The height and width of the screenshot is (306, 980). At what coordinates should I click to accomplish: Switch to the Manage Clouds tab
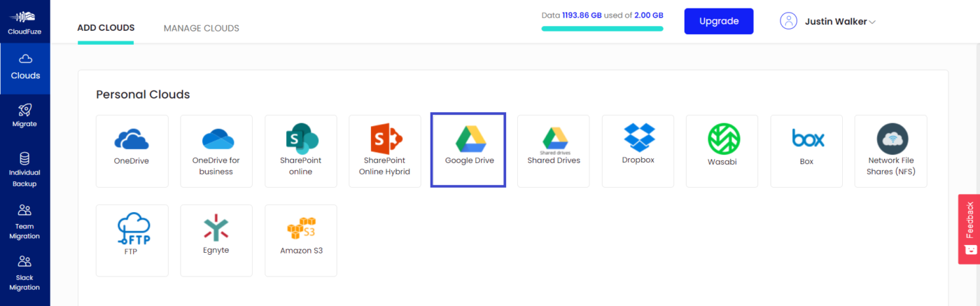tap(201, 29)
